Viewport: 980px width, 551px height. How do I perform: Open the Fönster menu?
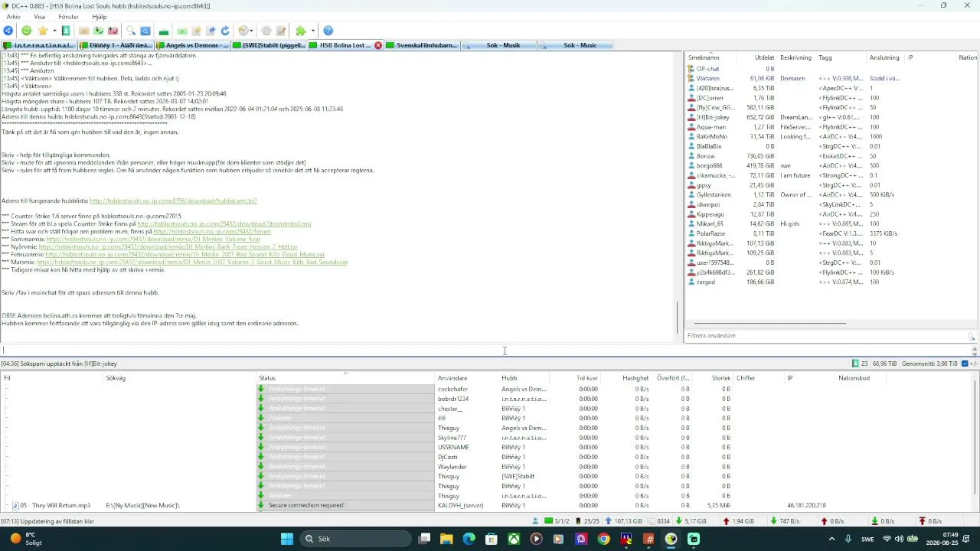[68, 16]
